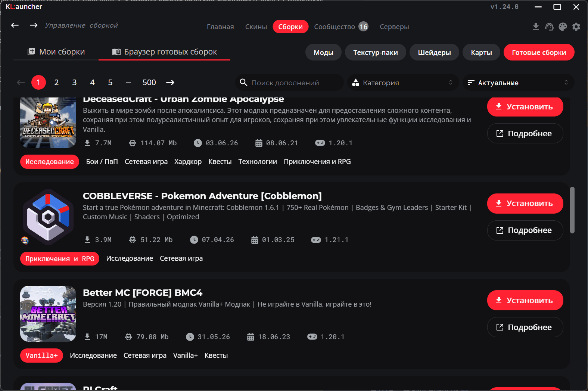Go to page 4
The width and height of the screenshot is (588, 391).
pos(92,83)
